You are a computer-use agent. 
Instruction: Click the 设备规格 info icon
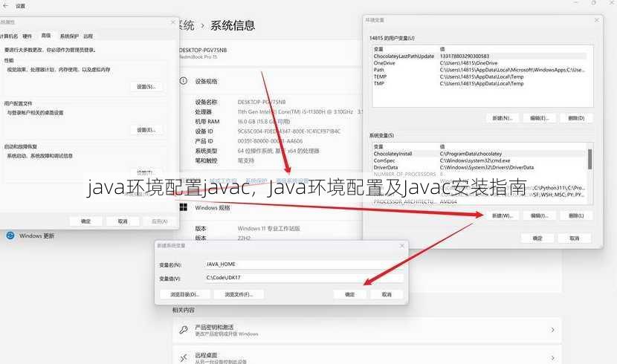[184, 80]
